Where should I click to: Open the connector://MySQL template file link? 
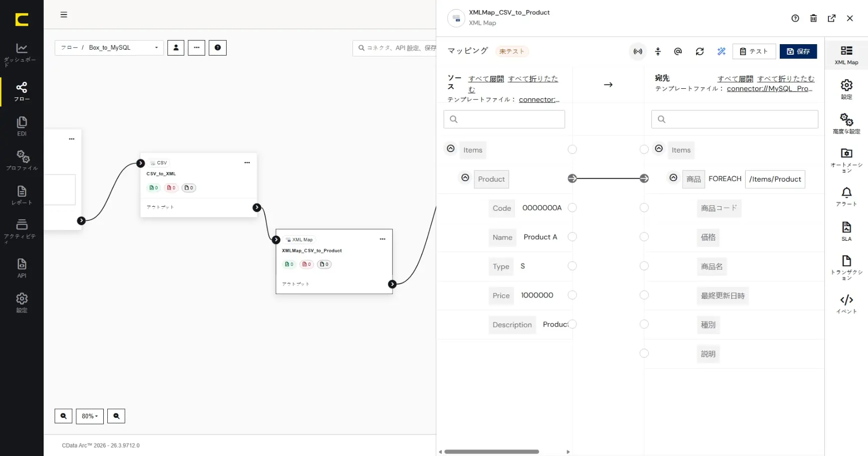(x=770, y=89)
